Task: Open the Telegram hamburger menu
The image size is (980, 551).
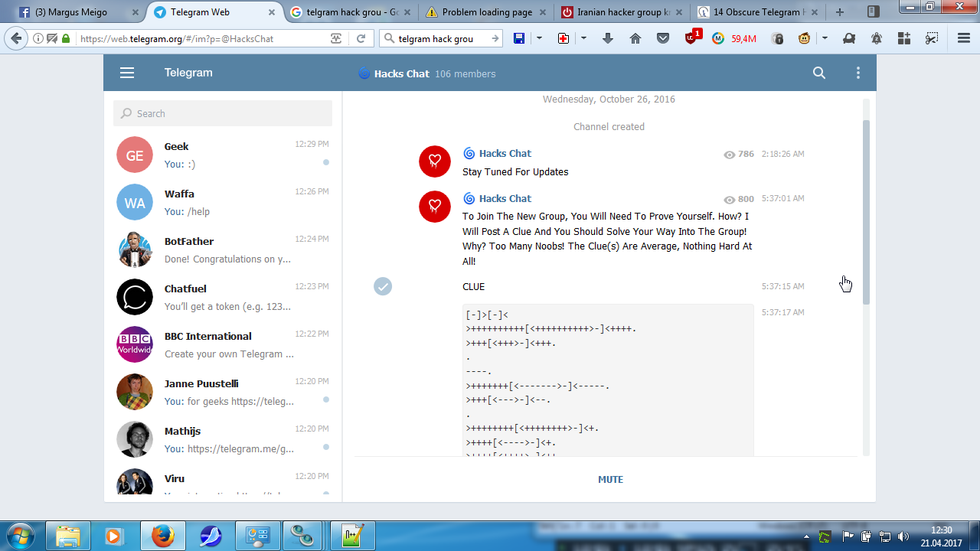Action: [127, 73]
